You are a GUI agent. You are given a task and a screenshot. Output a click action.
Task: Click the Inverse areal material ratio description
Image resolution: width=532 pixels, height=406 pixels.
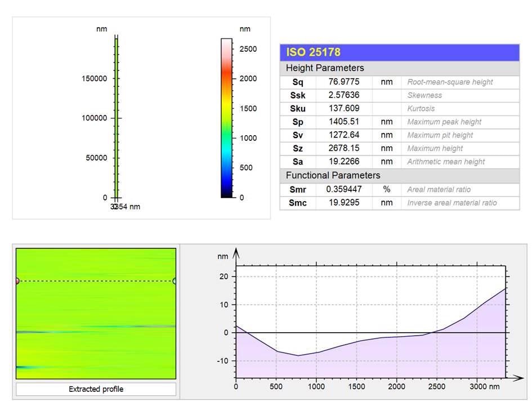tap(451, 203)
